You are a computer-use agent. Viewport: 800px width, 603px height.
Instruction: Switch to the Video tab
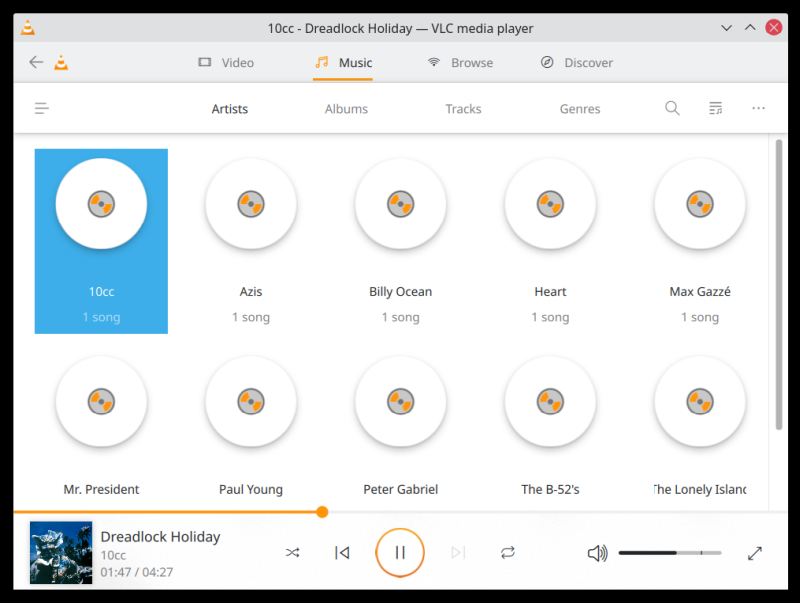226,62
